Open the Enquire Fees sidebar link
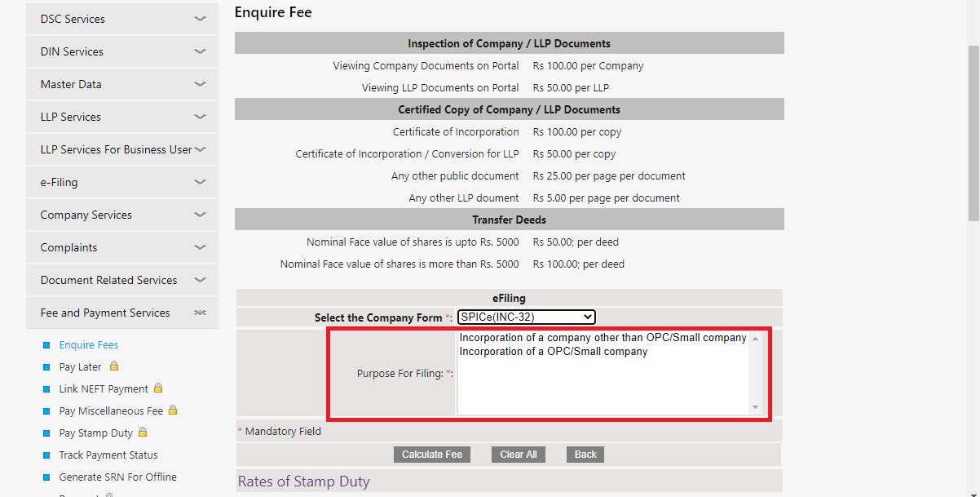 tap(88, 344)
